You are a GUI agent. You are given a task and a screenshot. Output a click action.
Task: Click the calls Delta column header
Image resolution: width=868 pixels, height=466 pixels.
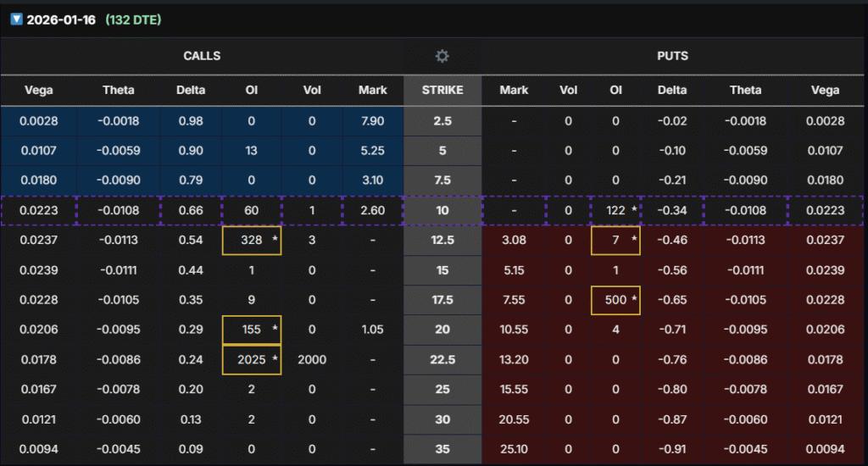pos(190,90)
